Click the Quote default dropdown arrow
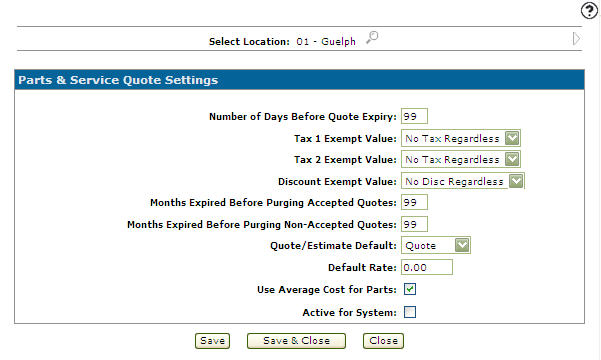 pos(462,245)
